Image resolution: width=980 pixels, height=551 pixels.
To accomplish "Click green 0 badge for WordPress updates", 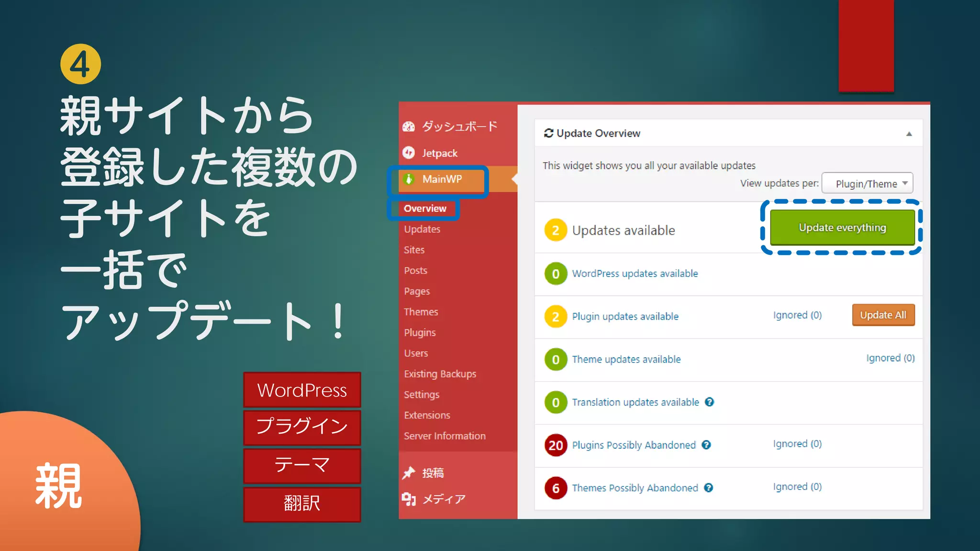I will tap(556, 274).
